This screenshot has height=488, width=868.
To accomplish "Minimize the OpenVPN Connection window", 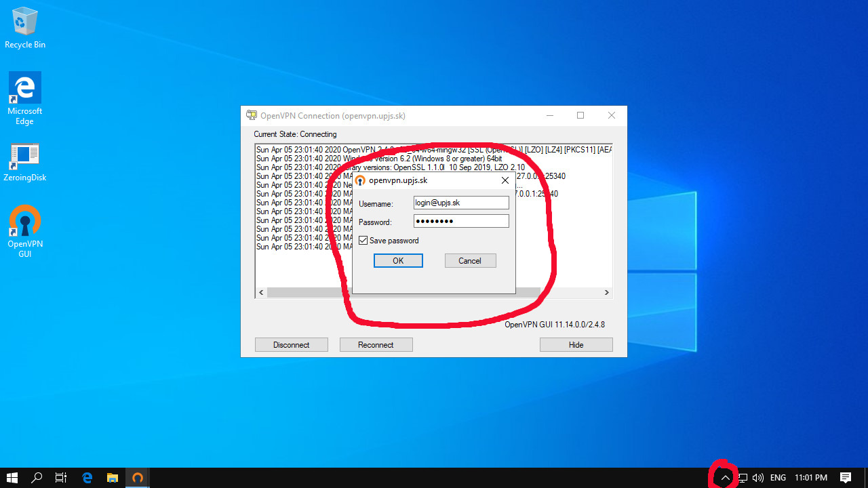I will point(550,115).
